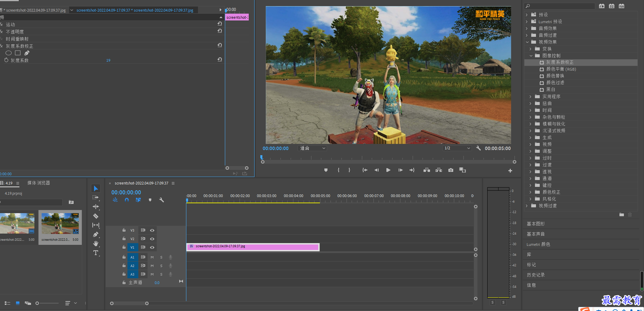Switch to 媒体浏览器 tab
644x311 pixels.
39,183
